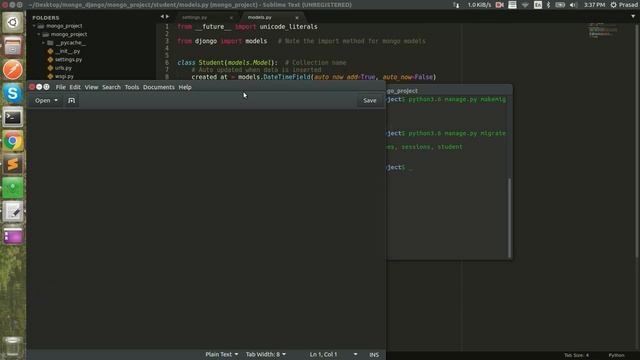The width and height of the screenshot is (640, 360).
Task: Open the Edit menu in gedit
Action: (x=75, y=87)
